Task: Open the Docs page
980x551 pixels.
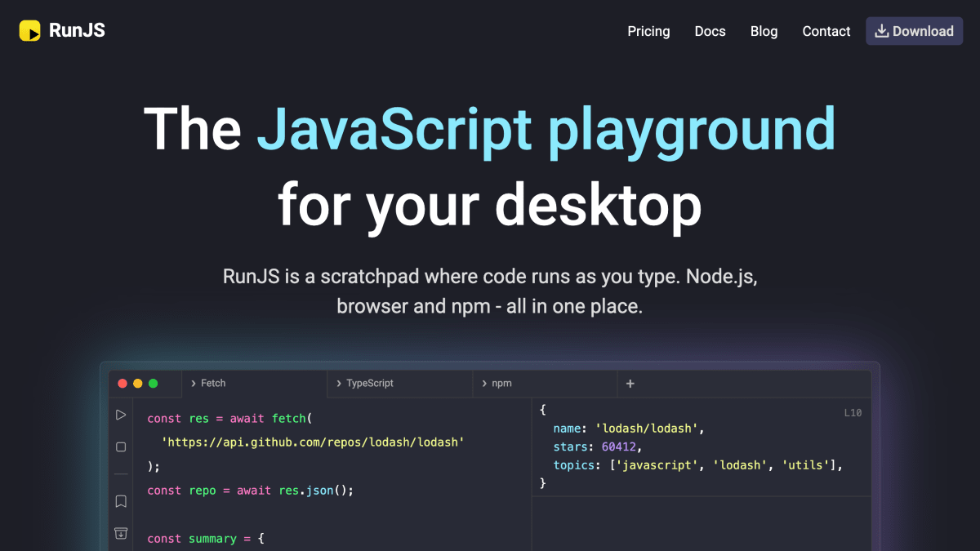Action: click(710, 31)
